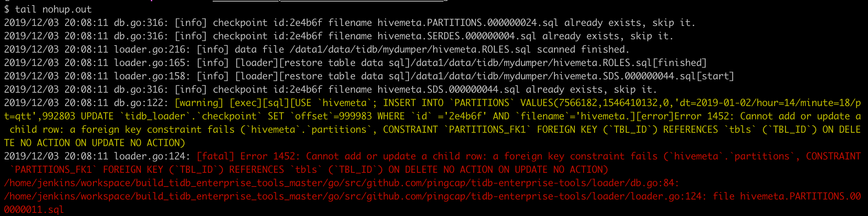This screenshot has height=216, width=868.
Task: Click the red [fatal] tag
Action: pyautogui.click(x=215, y=156)
